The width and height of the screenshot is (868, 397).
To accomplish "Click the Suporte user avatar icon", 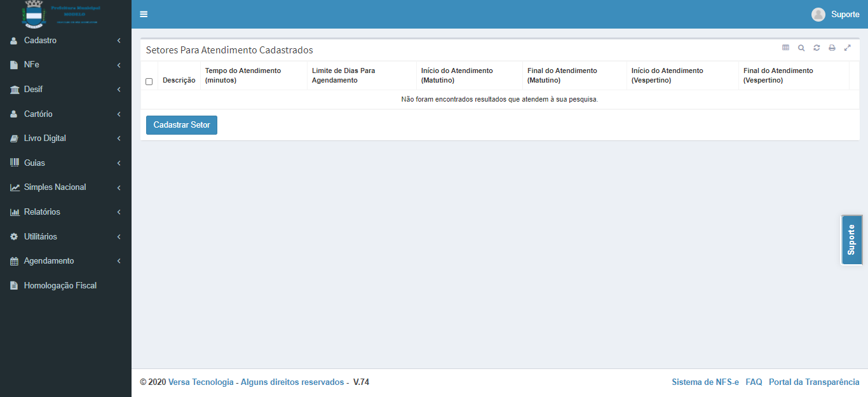I will pos(818,15).
